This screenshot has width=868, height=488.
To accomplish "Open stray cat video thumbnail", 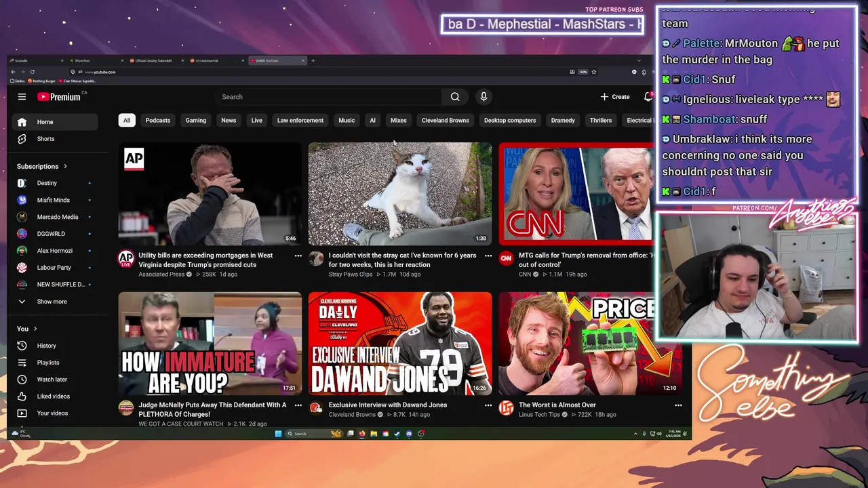I will click(x=400, y=194).
